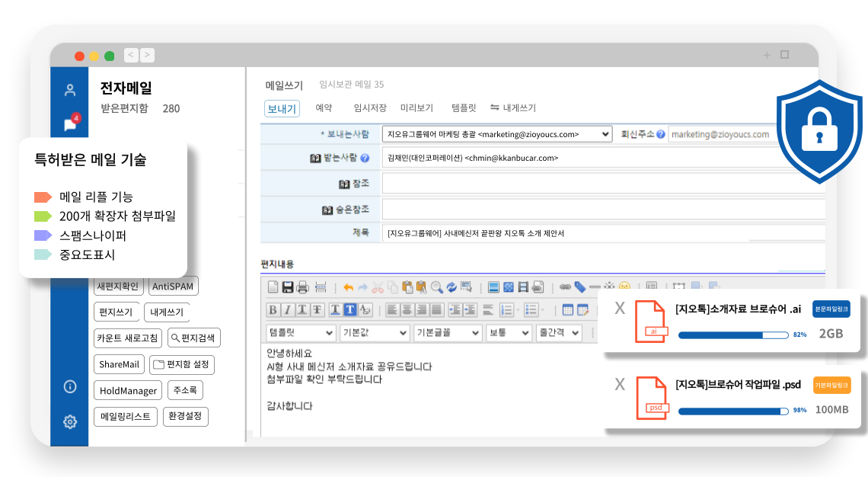Click the 보내기 send button
This screenshot has width=868, height=477.
[282, 108]
